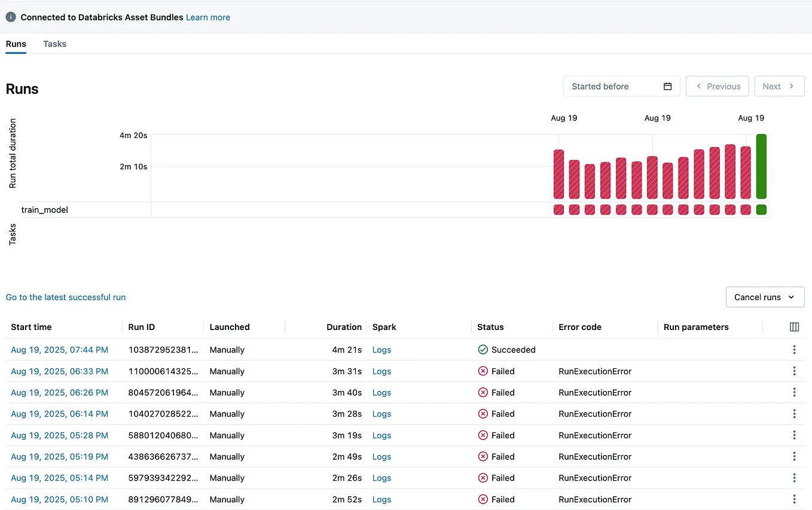Viewport: 812px width, 510px height.
Task: Open the Started before date filter field
Action: (610, 85)
